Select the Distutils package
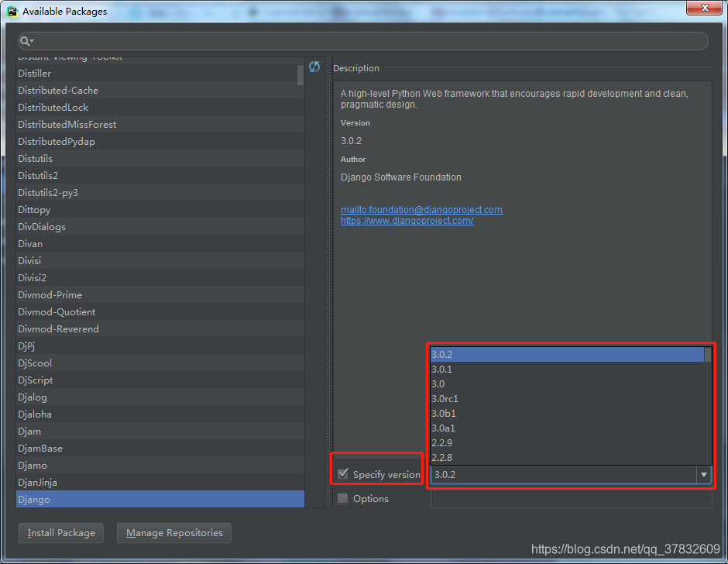 click(x=160, y=158)
